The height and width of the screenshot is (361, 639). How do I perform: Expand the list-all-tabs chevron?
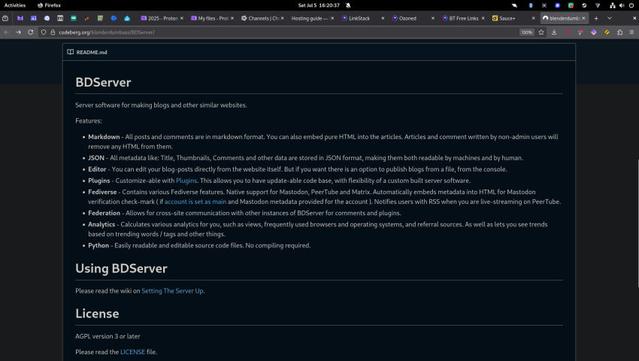click(x=610, y=18)
